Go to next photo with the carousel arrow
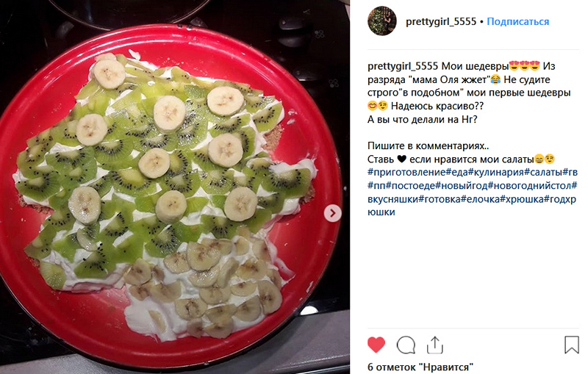Viewport: 588px width, 374px height. click(332, 213)
